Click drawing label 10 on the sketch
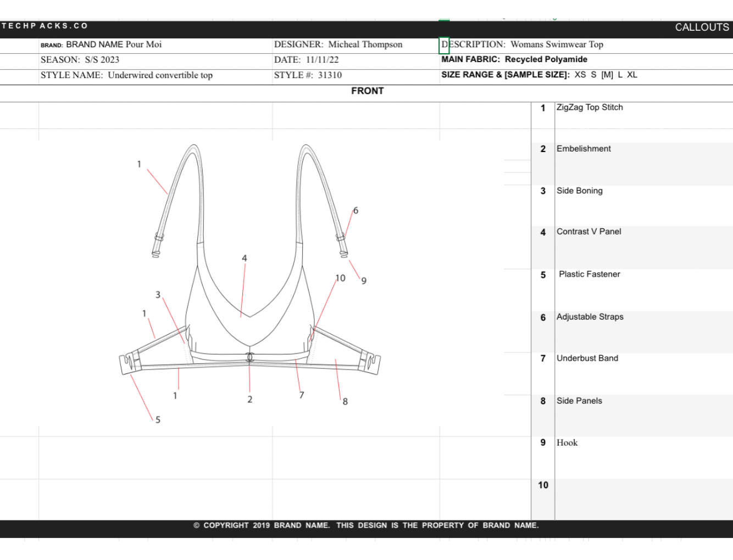Screen dimensions: 733x560 tap(341, 278)
